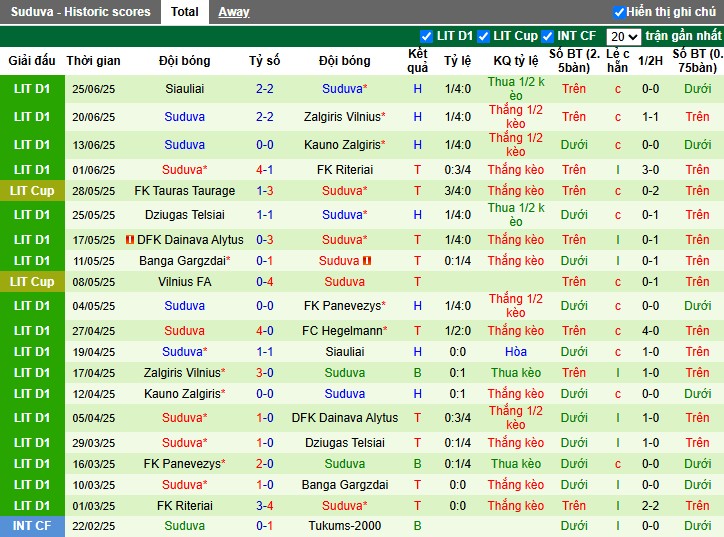Open Vilnius FA team name
The width and height of the screenshot is (724, 537).
185,282
